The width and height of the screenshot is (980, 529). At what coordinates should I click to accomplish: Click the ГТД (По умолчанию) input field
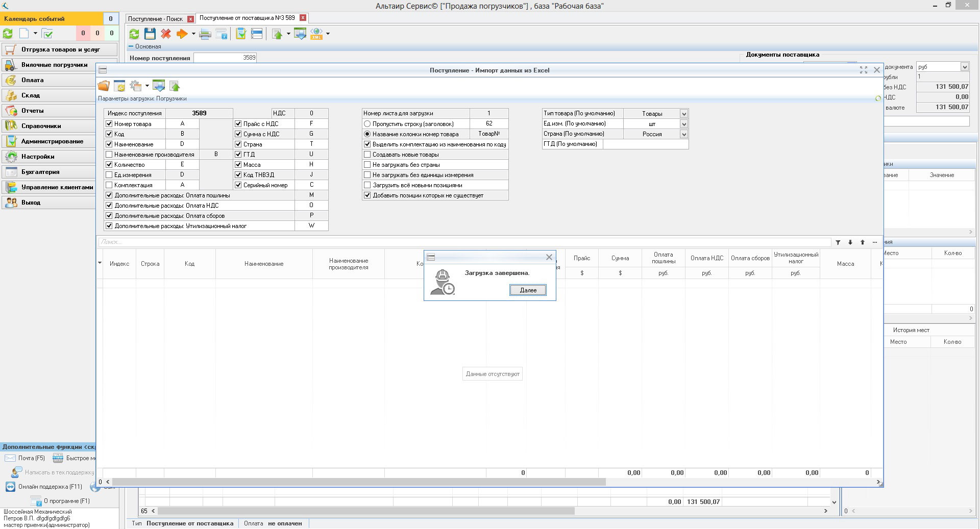tap(646, 144)
